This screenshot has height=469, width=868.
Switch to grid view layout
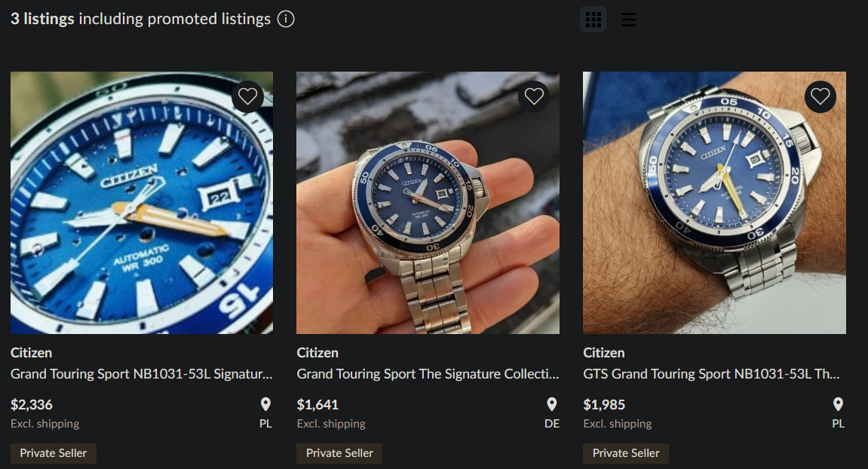[x=593, y=20]
